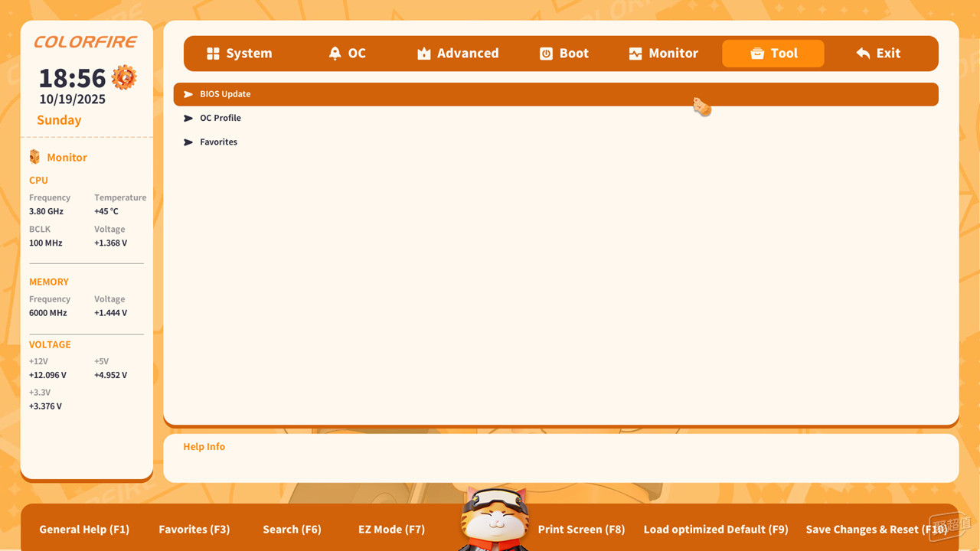Click the Monitor panel icon in sidebar
This screenshot has height=551, width=980.
pos(34,157)
